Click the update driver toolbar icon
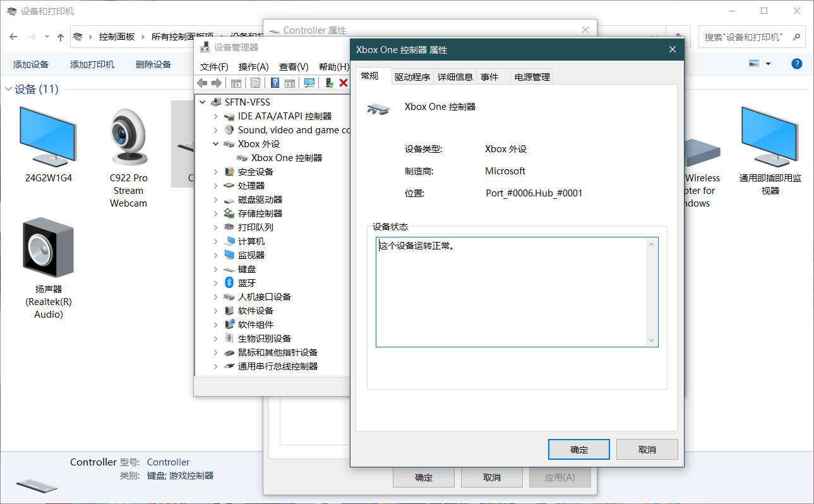This screenshot has width=814, height=504. click(x=329, y=83)
